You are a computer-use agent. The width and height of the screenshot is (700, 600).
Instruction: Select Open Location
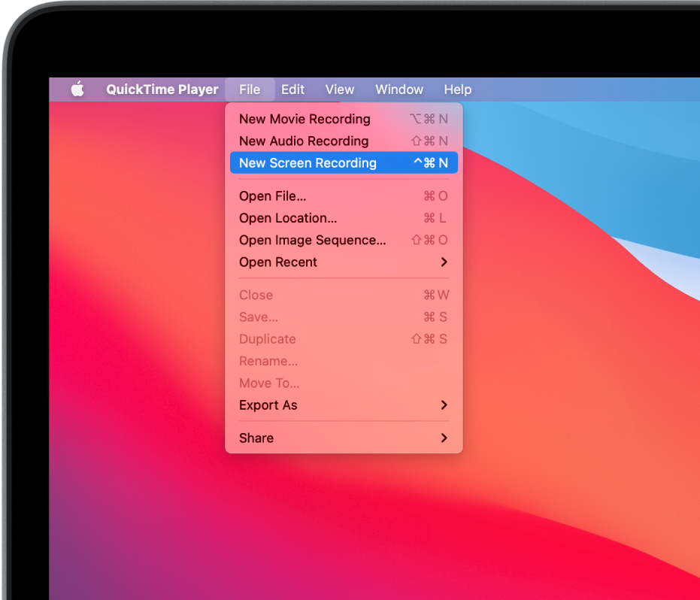(288, 218)
